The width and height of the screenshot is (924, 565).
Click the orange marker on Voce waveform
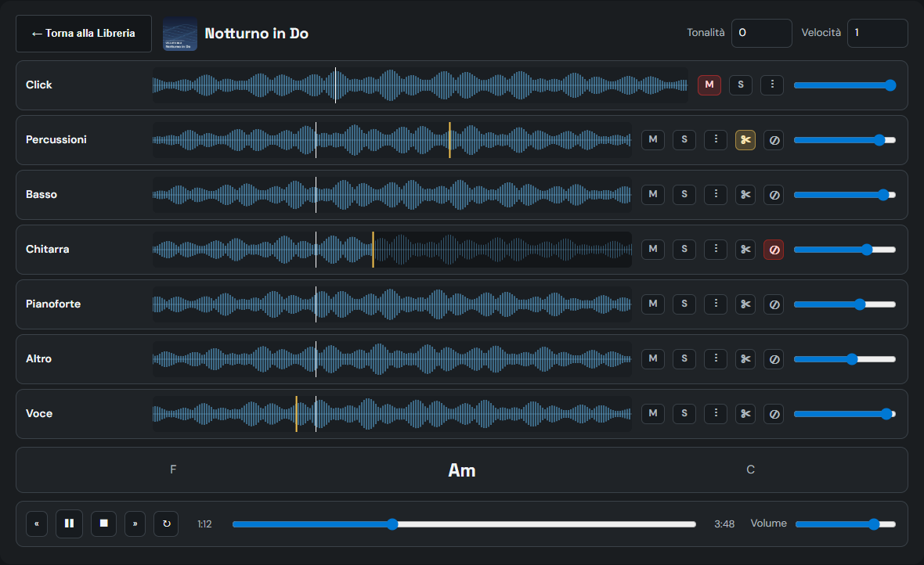click(297, 414)
